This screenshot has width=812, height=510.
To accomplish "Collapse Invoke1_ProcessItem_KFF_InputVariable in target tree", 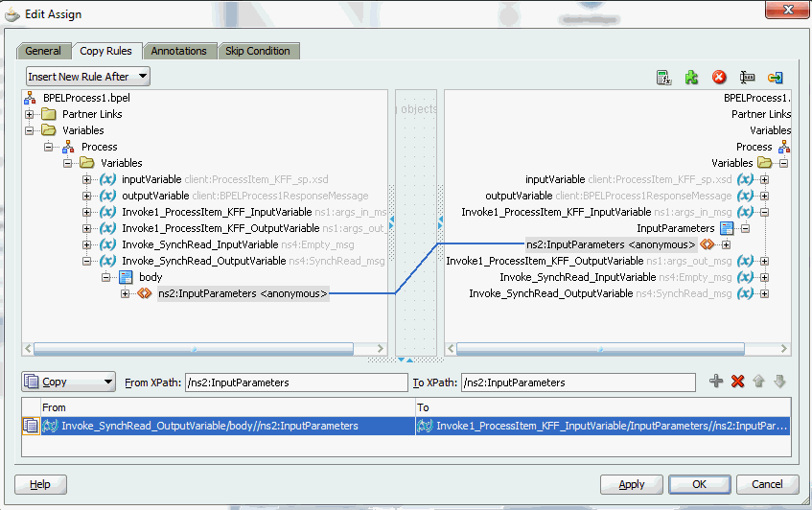I will coord(764,212).
